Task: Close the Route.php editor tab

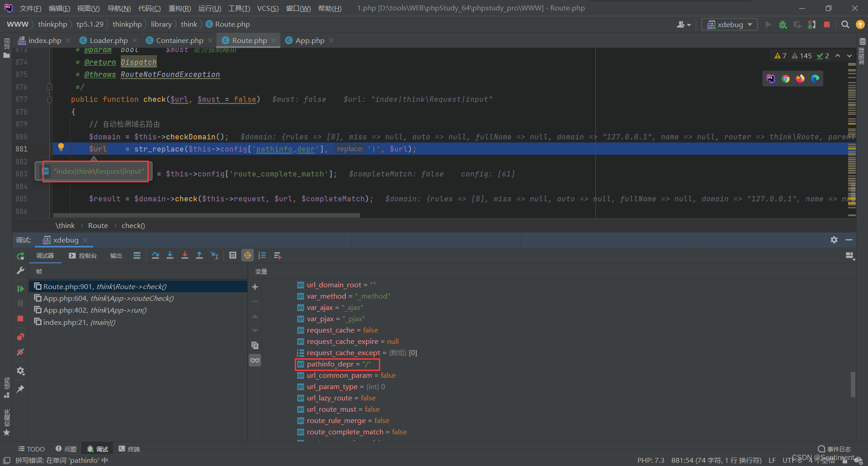Action: point(274,40)
